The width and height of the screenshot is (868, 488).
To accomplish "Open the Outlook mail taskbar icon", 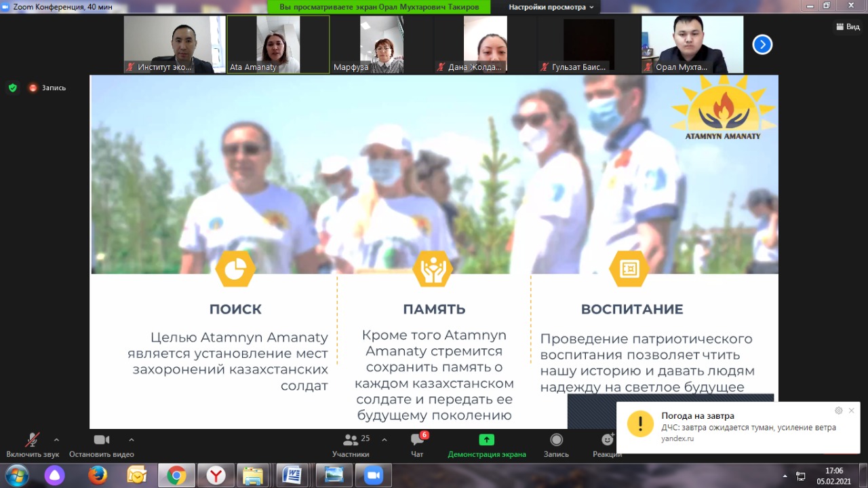I will 137,475.
